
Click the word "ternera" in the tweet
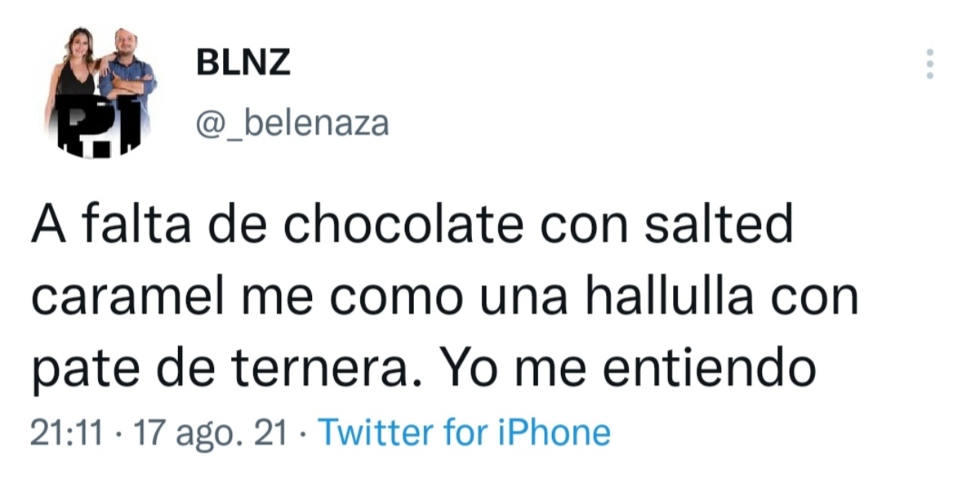pos(336,370)
